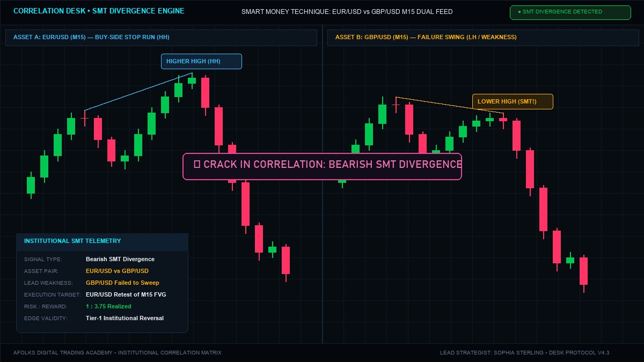644x362 pixels.
Task: Select the Asset B GBP/USD panel header
Action: [483, 38]
